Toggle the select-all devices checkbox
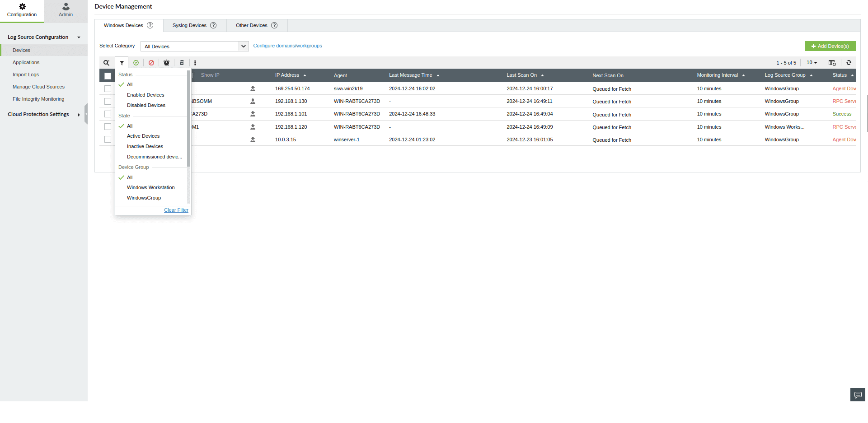Screen dimensions: 868x423 (107, 75)
